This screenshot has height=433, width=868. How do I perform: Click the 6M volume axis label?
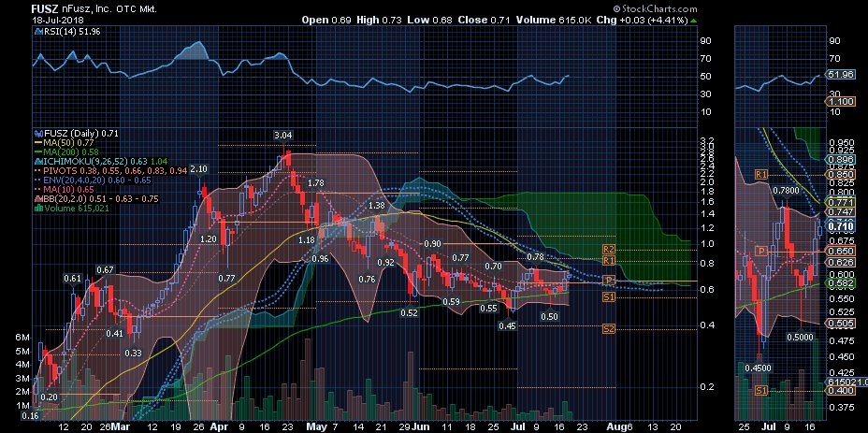[22, 338]
